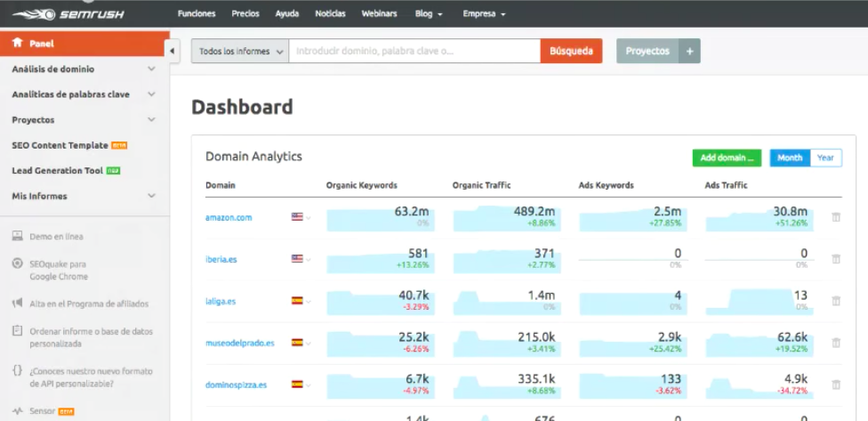Screen dimensions: 868x421
Task: Click museodelprado.es Ads Keywords 2.9k chart
Action: coord(632,343)
